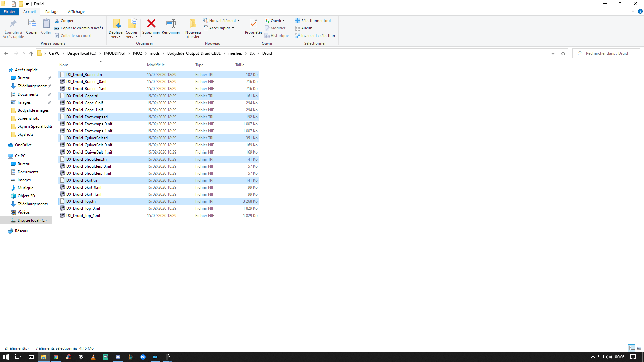Click Inverser la sélection option
Image resolution: width=644 pixels, height=362 pixels.
315,36
